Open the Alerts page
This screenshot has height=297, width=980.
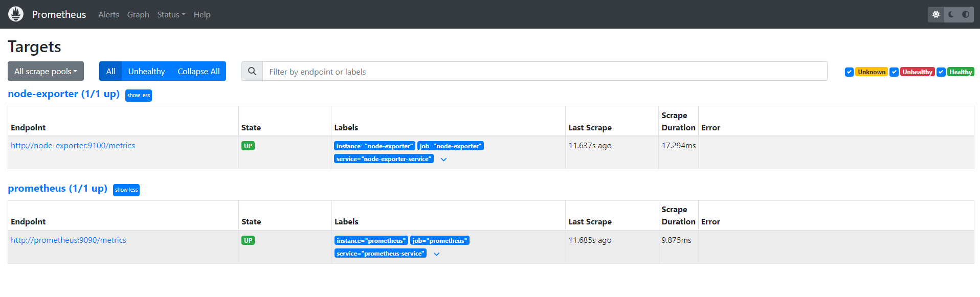(x=108, y=15)
